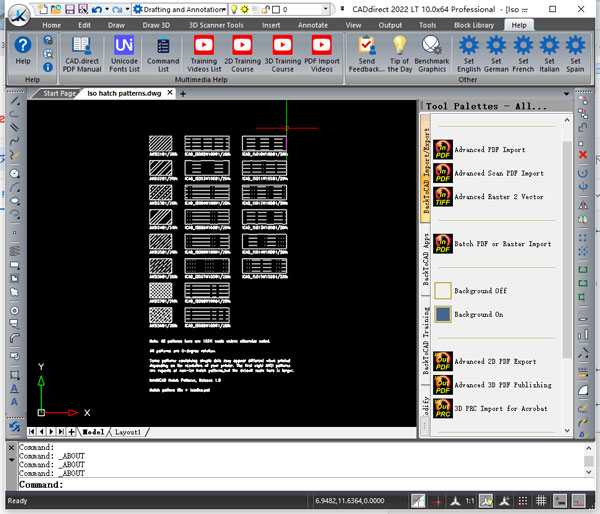Click the Tip of the Day lightbulb

[399, 54]
